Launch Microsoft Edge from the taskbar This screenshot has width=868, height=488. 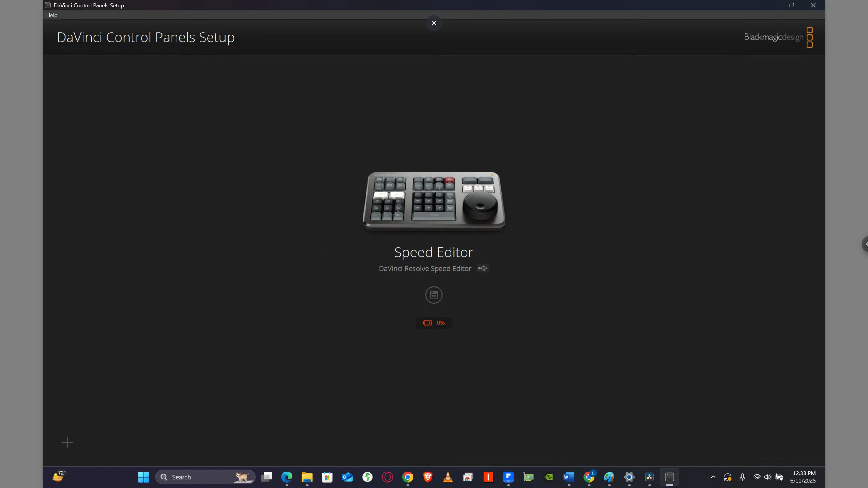(x=287, y=477)
